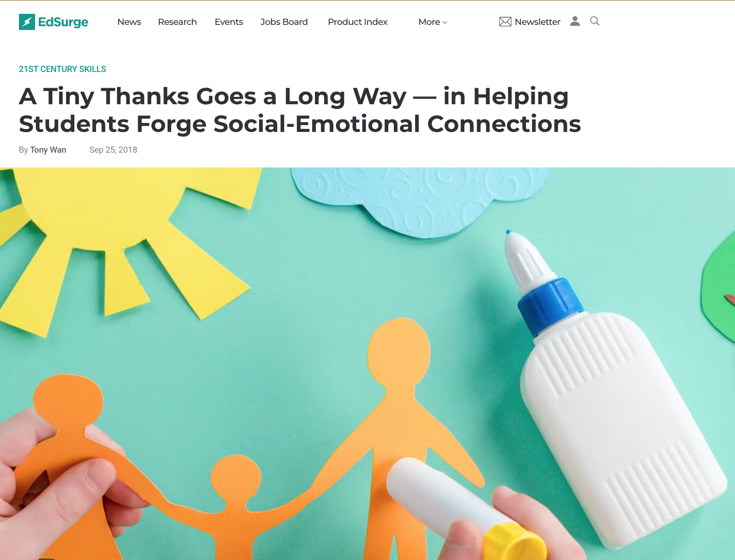735x560 pixels.
Task: Visit the Jobs Board
Action: (284, 22)
